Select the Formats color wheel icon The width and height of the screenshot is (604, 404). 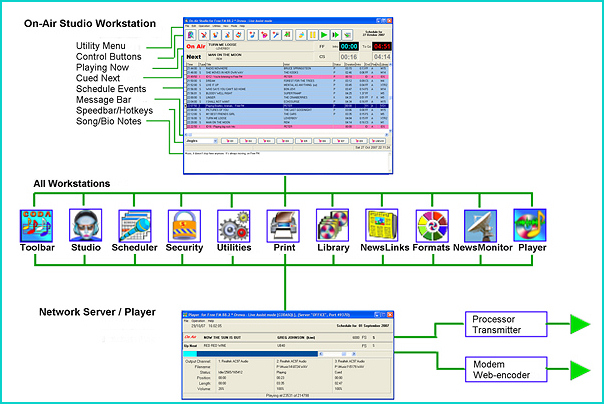click(431, 224)
